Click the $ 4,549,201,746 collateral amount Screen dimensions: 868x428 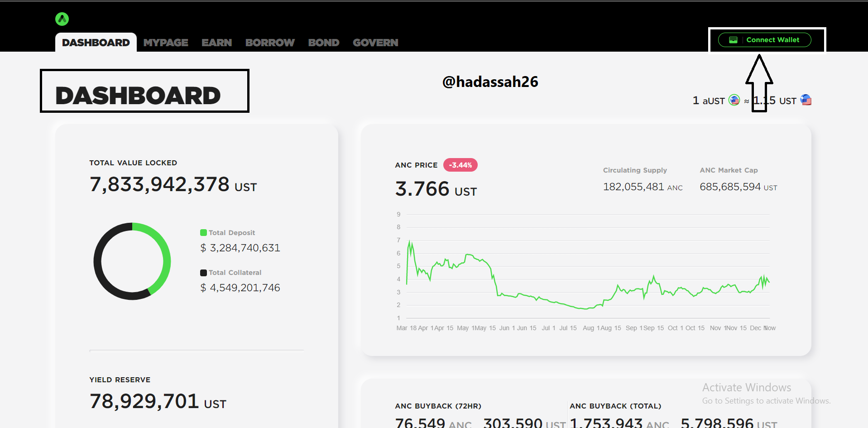click(x=240, y=288)
